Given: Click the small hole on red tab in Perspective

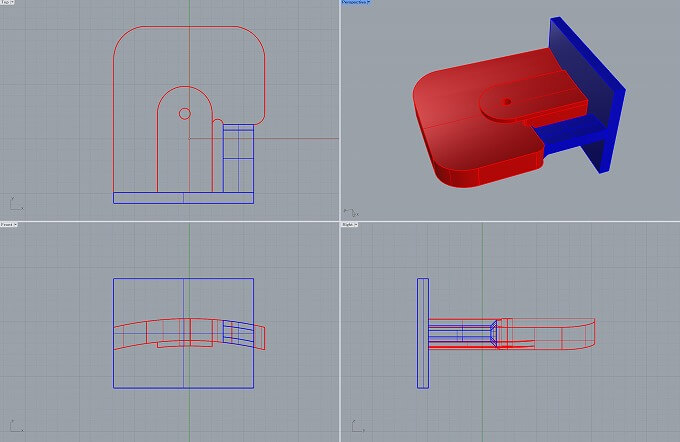Looking at the screenshot, I should click(x=506, y=102).
